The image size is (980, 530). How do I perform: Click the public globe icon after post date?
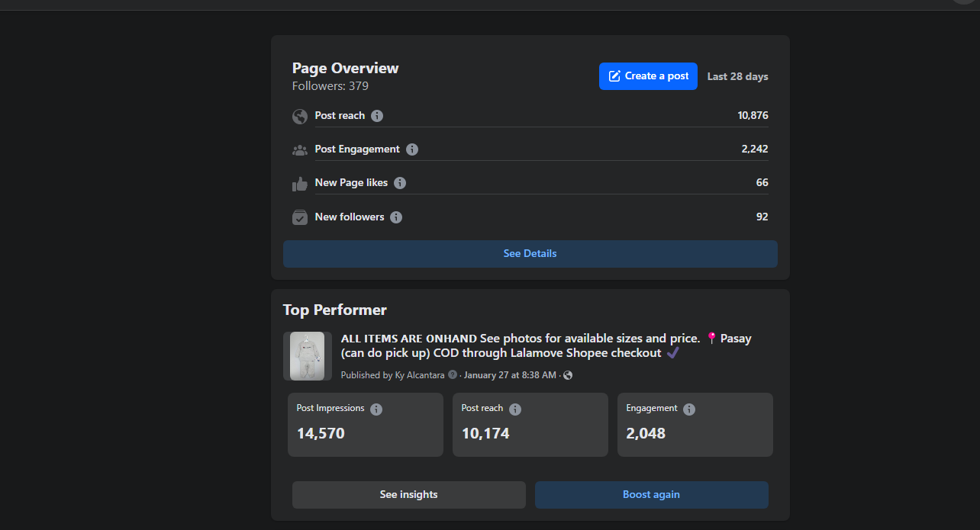pos(568,375)
